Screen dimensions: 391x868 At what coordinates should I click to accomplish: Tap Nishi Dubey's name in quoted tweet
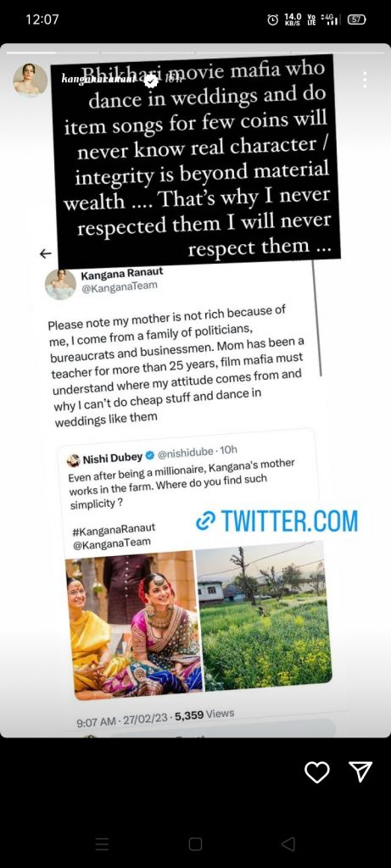[x=113, y=458]
